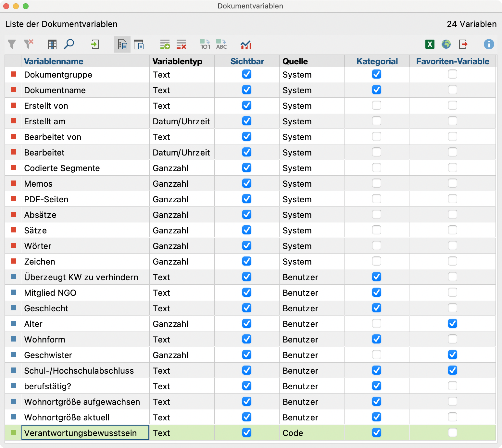Click the reset all filters icon

(29, 44)
